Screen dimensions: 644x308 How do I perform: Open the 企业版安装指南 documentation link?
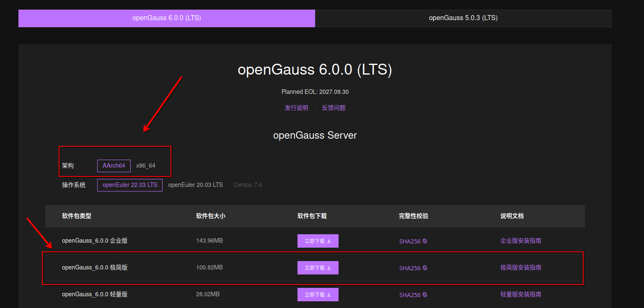point(521,241)
